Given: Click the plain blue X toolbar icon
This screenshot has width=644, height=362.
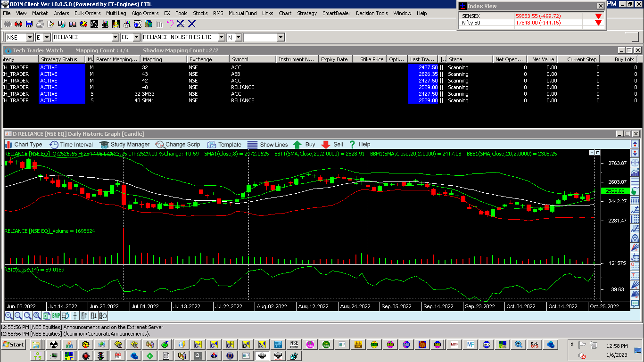Looking at the screenshot, I should click(192, 24).
